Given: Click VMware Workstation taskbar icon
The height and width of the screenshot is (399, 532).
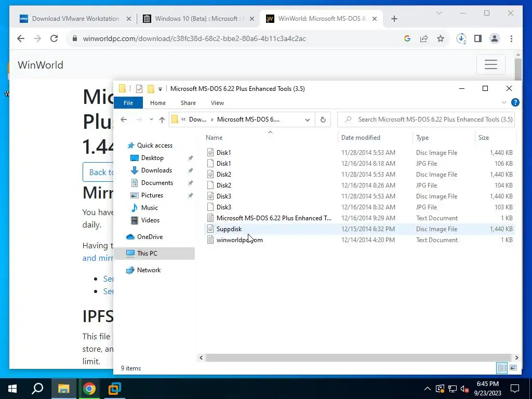Looking at the screenshot, I should [114, 389].
